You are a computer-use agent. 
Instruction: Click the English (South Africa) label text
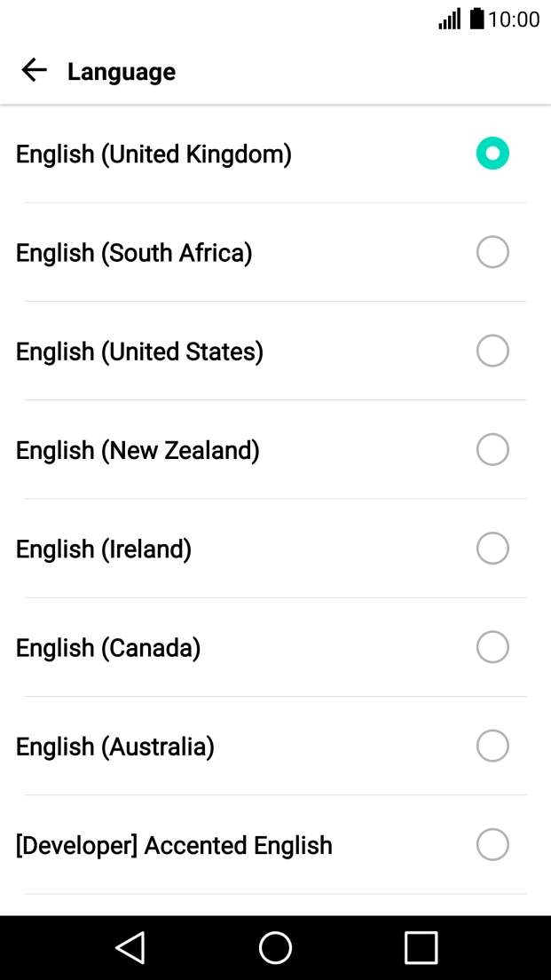click(134, 252)
